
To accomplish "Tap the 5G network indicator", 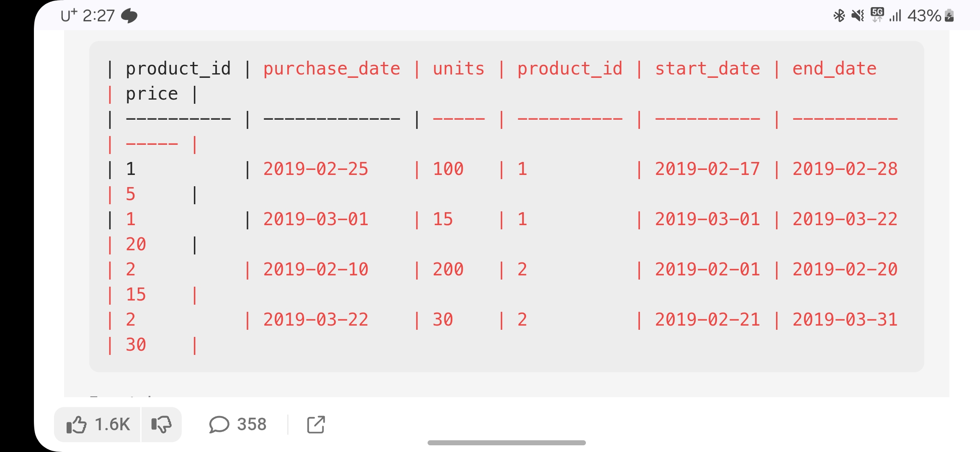I will coord(877,15).
